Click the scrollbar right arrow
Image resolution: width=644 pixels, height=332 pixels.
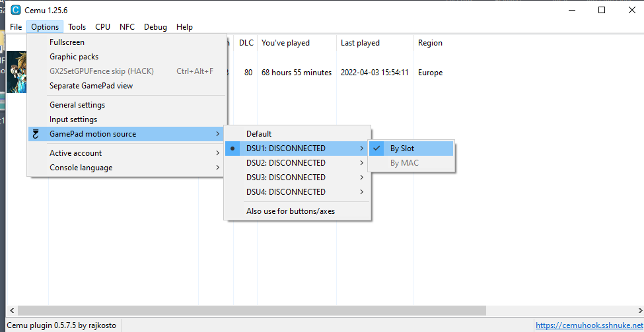[639, 310]
